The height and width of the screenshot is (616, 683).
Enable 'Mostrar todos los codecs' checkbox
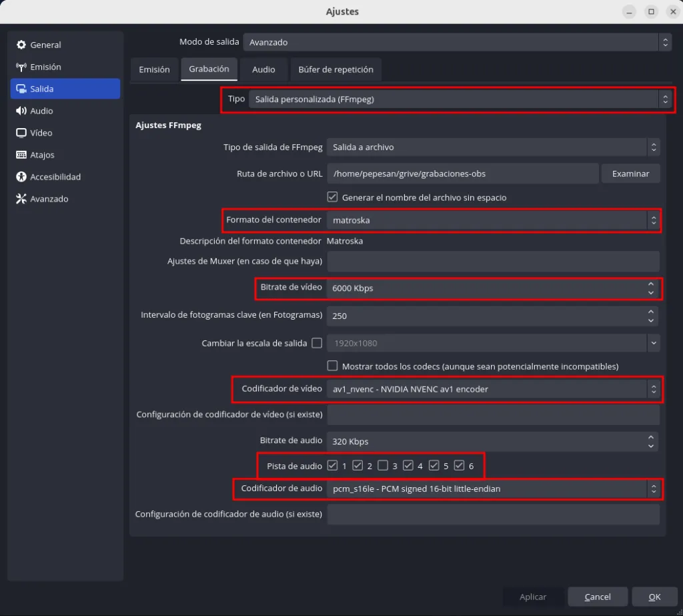point(332,366)
